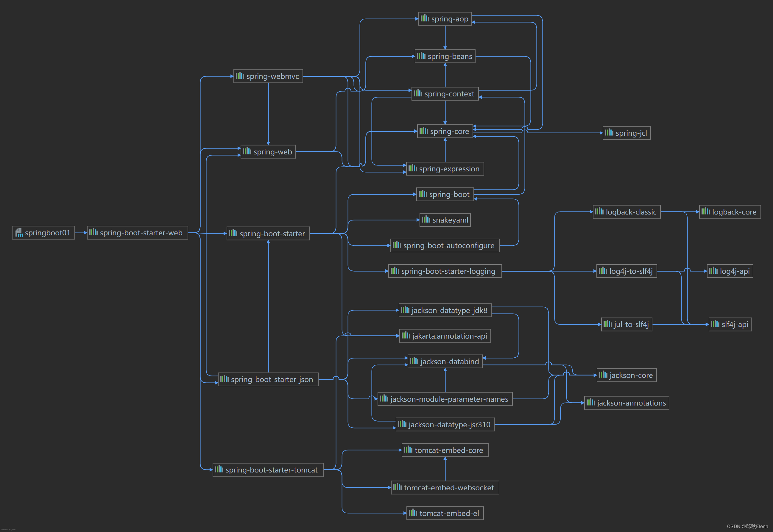Select the springboot01 module node

(x=43, y=233)
